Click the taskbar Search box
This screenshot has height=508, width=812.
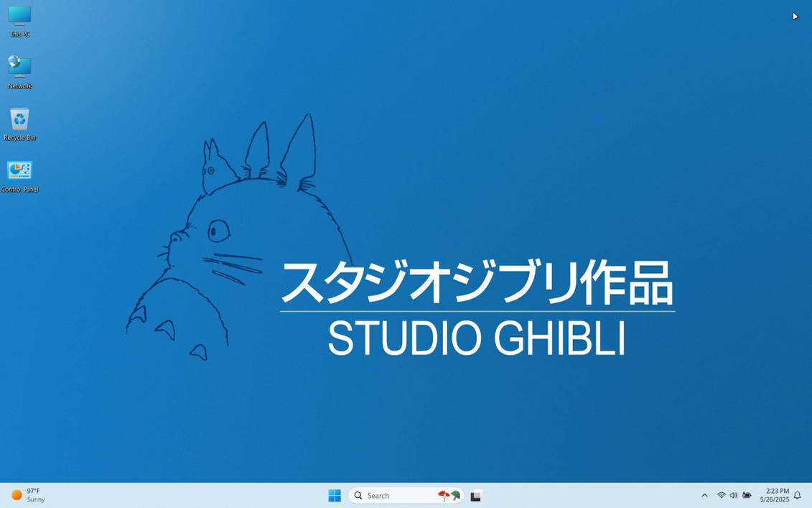(x=406, y=496)
